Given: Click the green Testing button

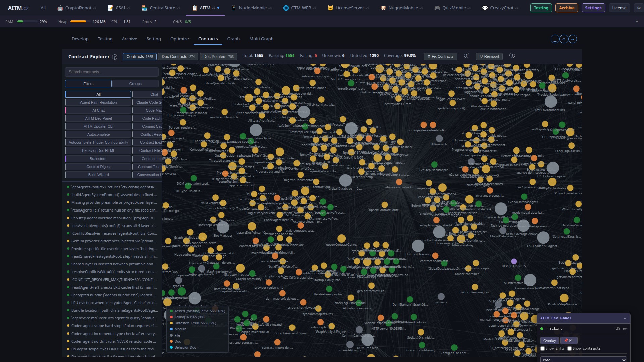Looking at the screenshot, I should pos(541,8).
